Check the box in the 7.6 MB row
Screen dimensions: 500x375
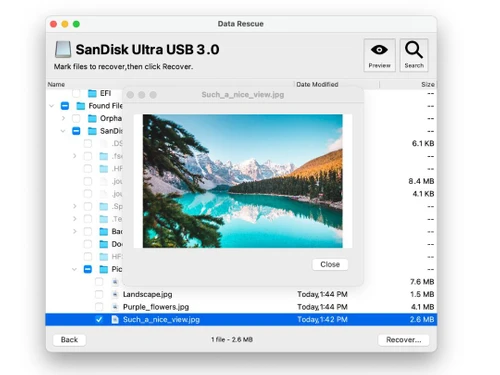coord(99,282)
